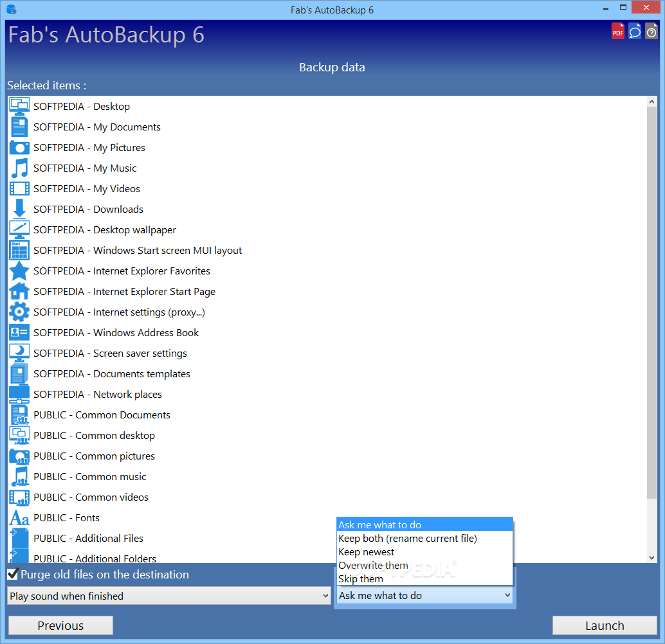This screenshot has height=644, width=665.
Task: Open the PDF manual icon
Action: coord(617,31)
